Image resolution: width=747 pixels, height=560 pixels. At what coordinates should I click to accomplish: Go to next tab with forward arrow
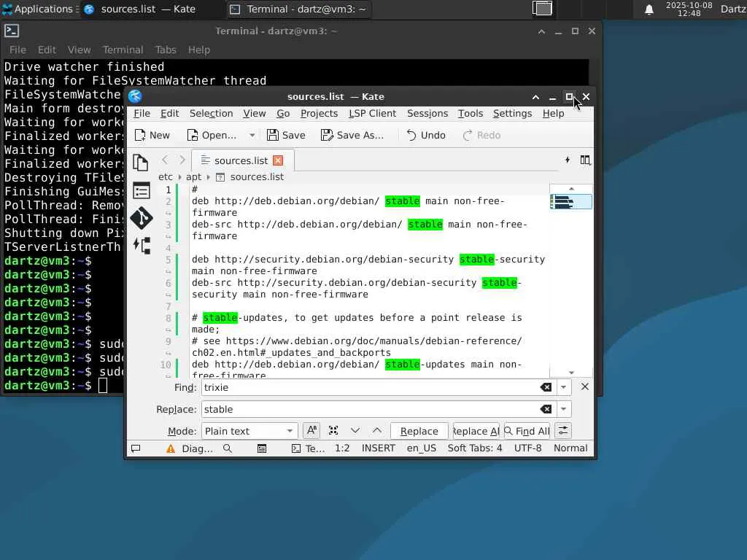click(182, 160)
